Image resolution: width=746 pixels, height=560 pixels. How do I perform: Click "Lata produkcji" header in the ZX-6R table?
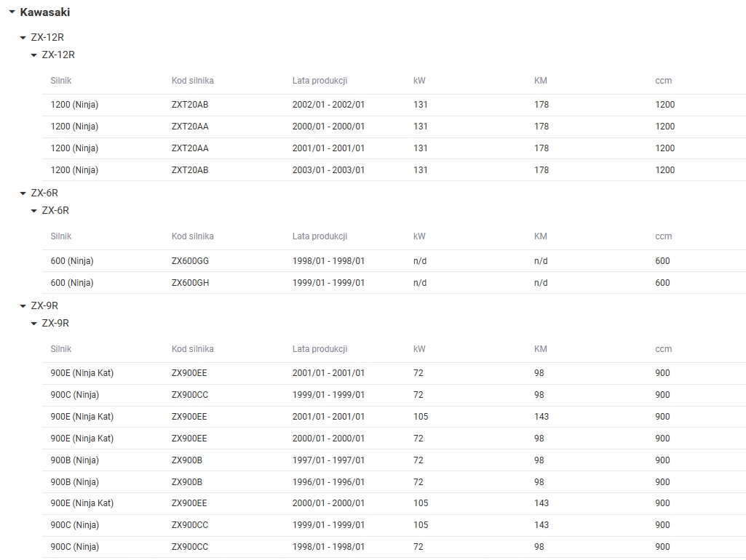(320, 236)
